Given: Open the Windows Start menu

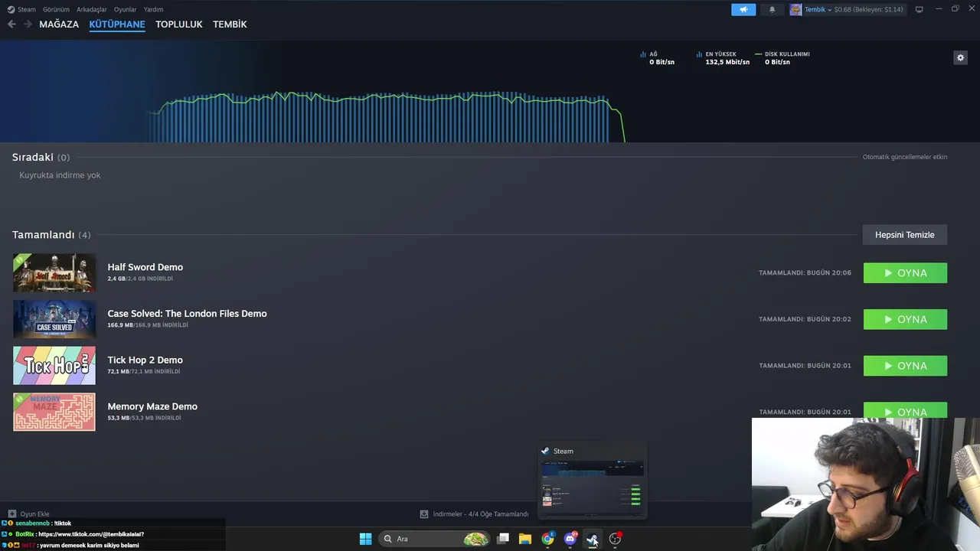Looking at the screenshot, I should click(x=365, y=539).
